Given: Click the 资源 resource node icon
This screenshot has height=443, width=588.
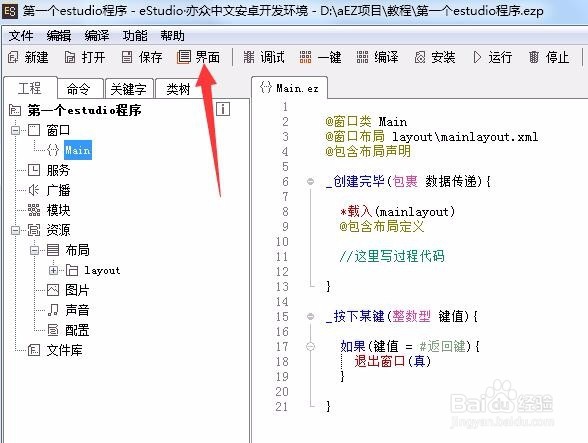Looking at the screenshot, I should pos(34,230).
